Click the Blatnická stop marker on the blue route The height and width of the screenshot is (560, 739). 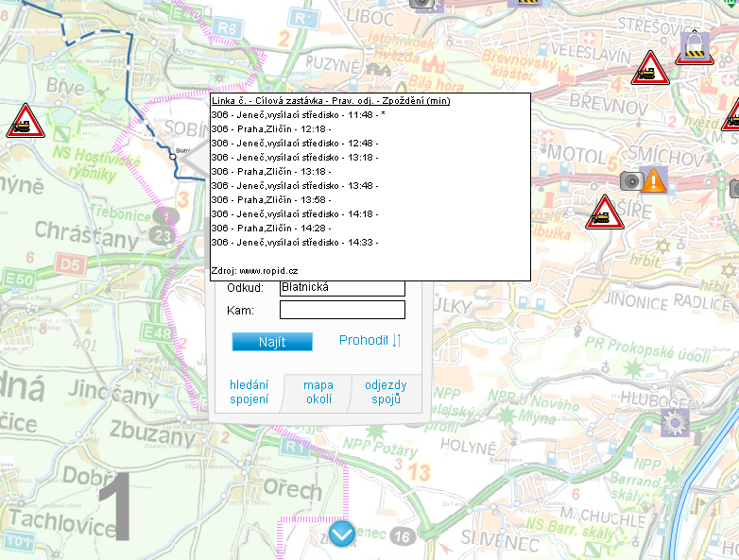pyautogui.click(x=174, y=156)
